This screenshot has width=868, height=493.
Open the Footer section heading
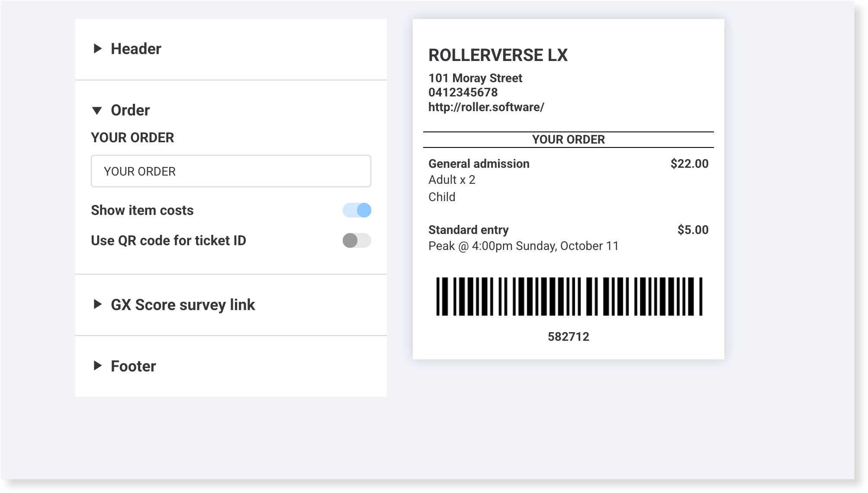point(133,366)
